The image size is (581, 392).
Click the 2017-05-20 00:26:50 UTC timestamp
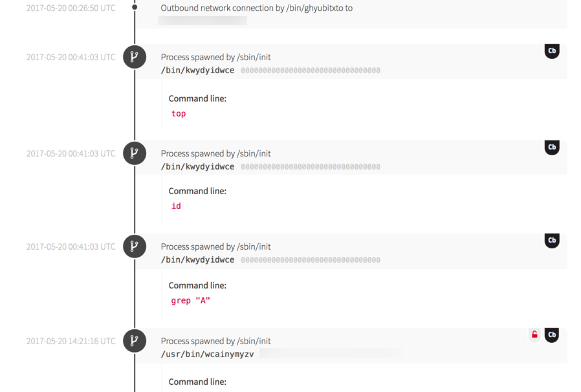pos(71,8)
